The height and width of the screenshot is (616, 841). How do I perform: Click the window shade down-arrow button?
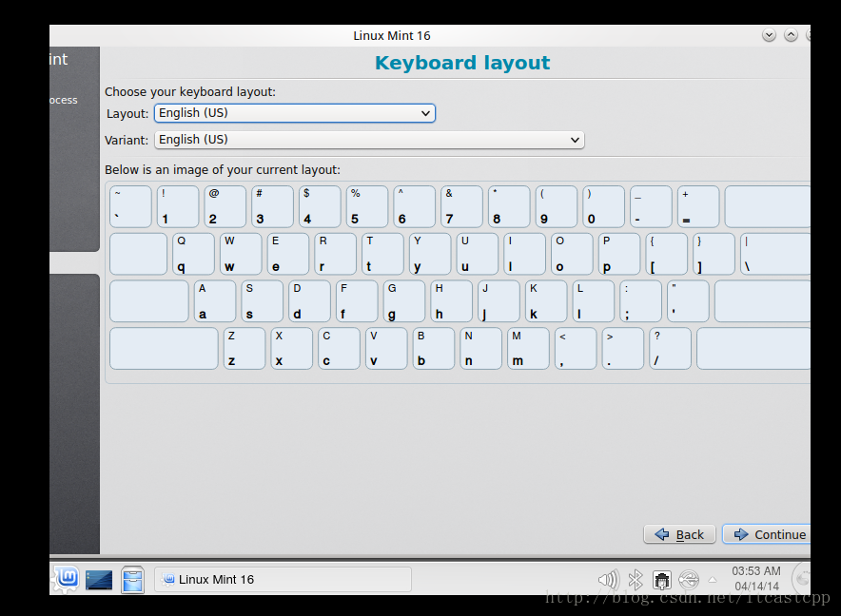point(769,35)
